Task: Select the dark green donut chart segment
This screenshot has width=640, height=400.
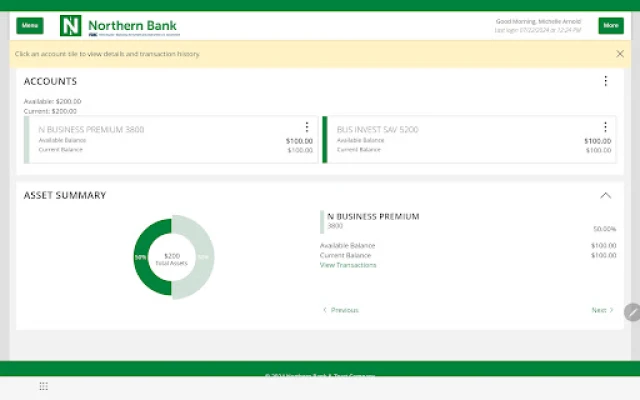Action: tap(142, 257)
